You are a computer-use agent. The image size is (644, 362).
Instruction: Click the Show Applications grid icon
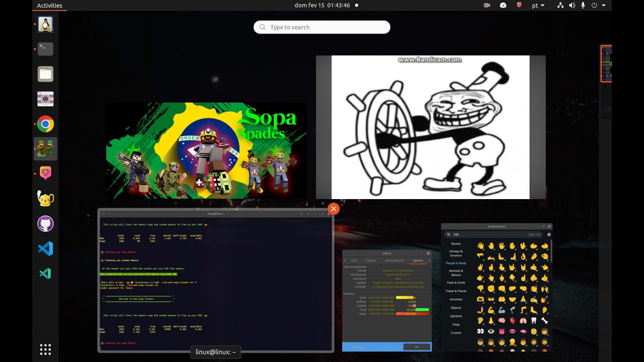click(45, 349)
